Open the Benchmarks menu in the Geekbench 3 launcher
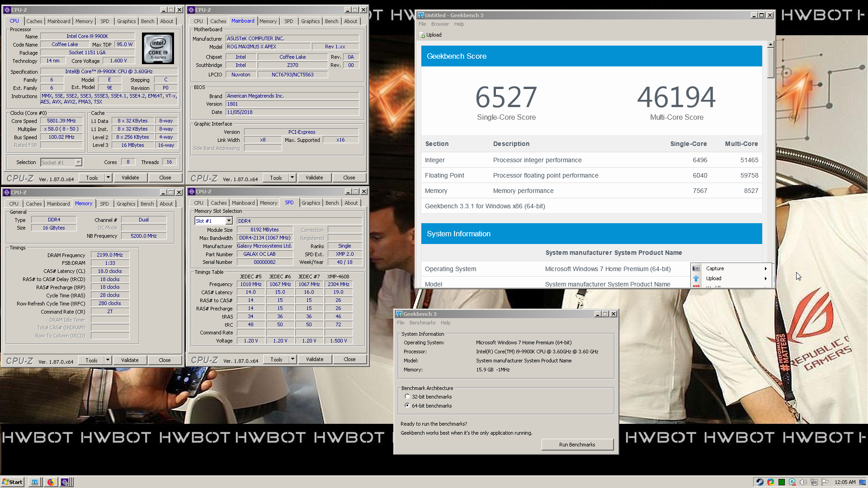The height and width of the screenshot is (488, 868). [x=422, y=323]
